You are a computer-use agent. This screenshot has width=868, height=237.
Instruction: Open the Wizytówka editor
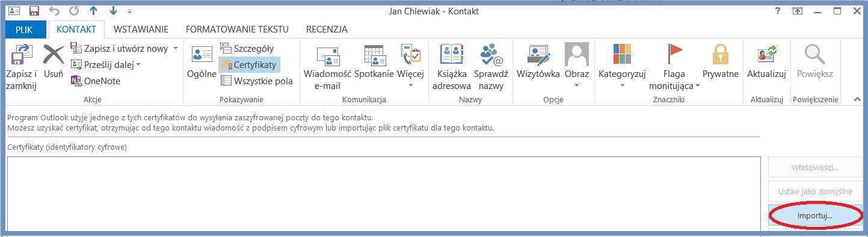click(538, 62)
